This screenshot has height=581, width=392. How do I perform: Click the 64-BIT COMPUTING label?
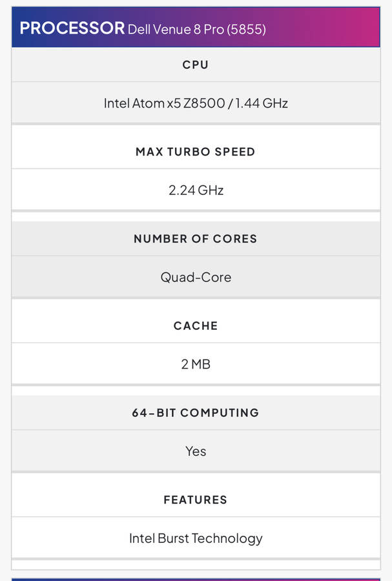point(196,413)
